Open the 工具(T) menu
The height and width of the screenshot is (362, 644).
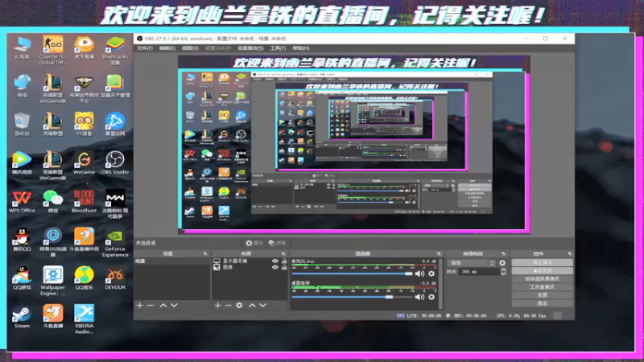pyautogui.click(x=278, y=48)
